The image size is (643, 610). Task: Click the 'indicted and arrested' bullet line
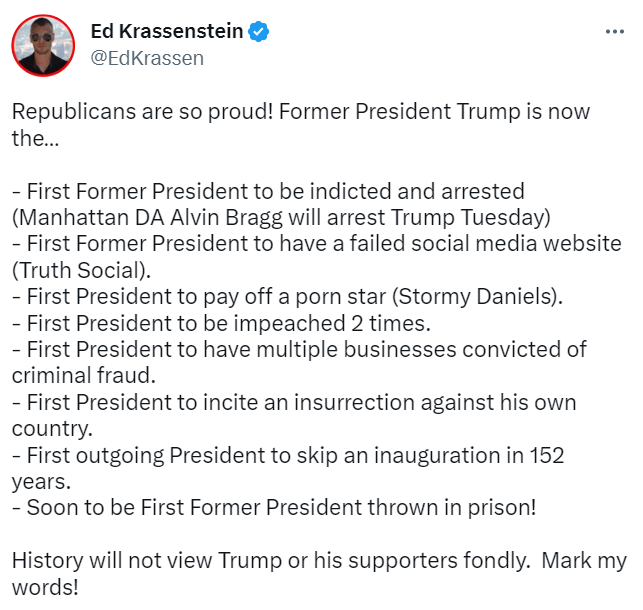coord(268,191)
